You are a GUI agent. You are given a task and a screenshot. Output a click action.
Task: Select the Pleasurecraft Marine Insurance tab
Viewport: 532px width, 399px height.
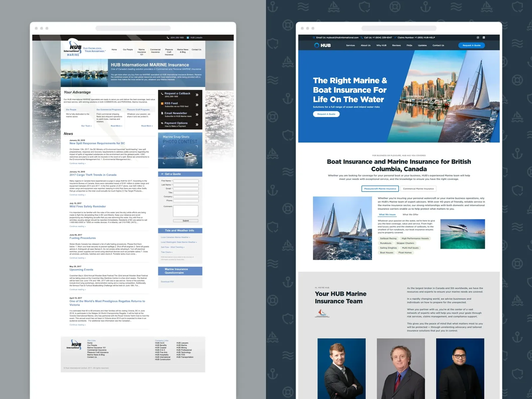[x=380, y=189]
